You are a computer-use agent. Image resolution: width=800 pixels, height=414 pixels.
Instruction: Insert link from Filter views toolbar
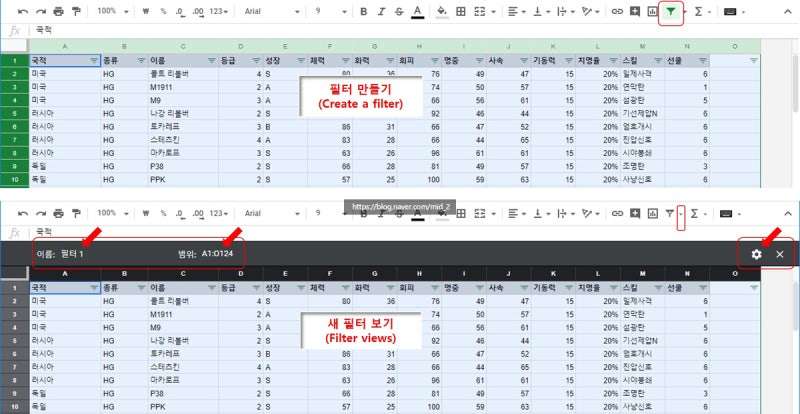click(x=617, y=213)
